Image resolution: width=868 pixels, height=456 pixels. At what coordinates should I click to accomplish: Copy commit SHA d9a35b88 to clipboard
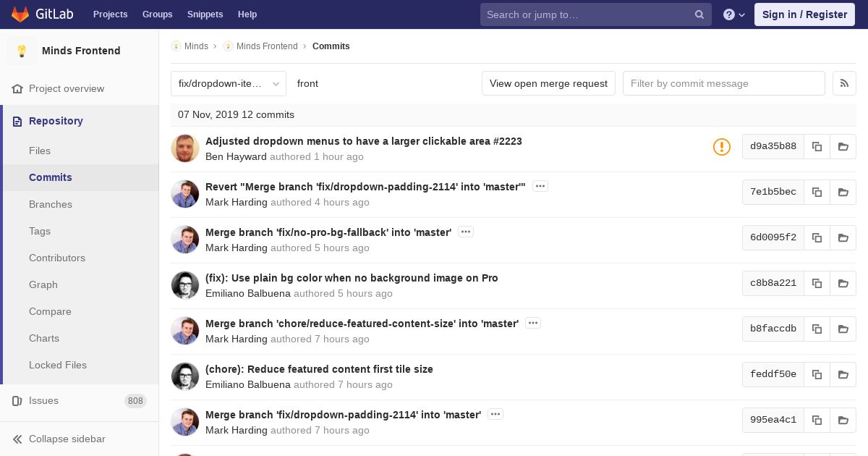817,146
